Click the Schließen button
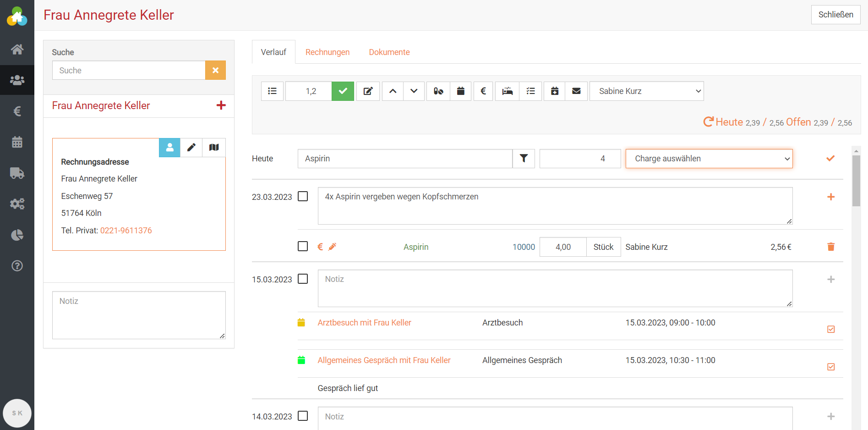The image size is (868, 430). [835, 15]
